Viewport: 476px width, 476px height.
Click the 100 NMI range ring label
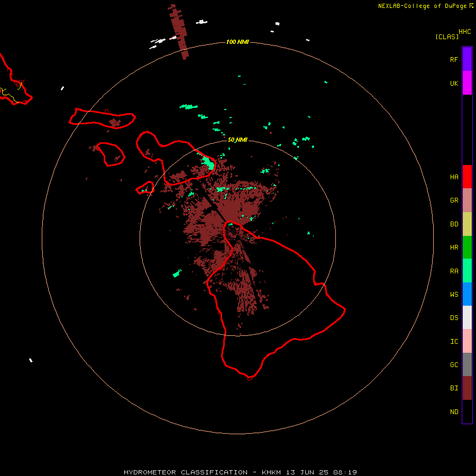[x=237, y=42]
